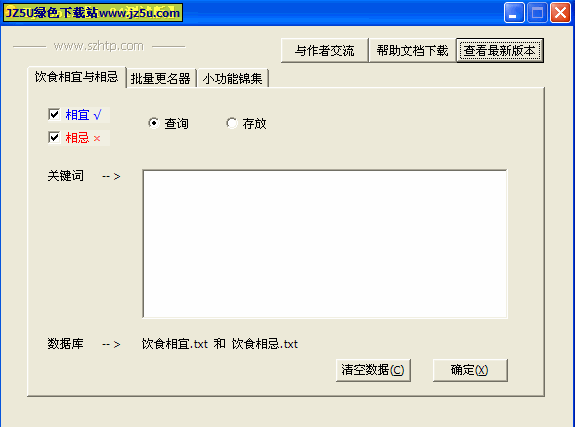575x427 pixels.
Task: Confirm with the 确定(X) button
Action: coord(470,370)
